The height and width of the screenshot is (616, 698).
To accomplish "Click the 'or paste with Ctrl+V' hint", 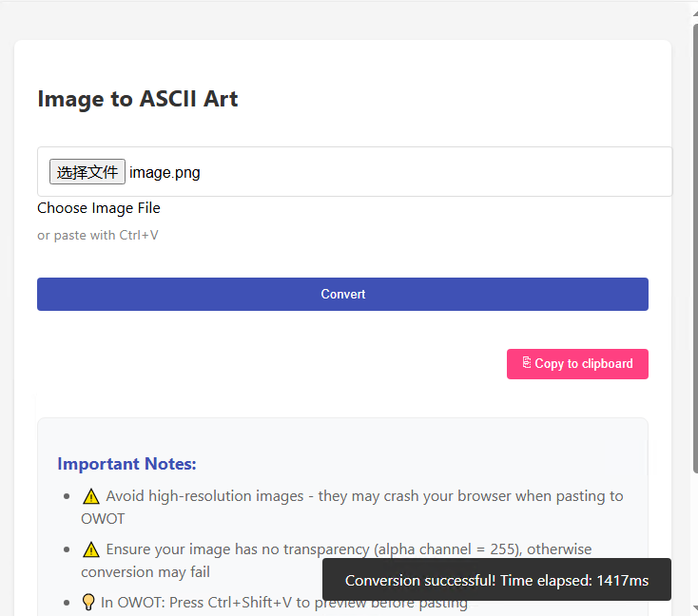I will point(98,235).
